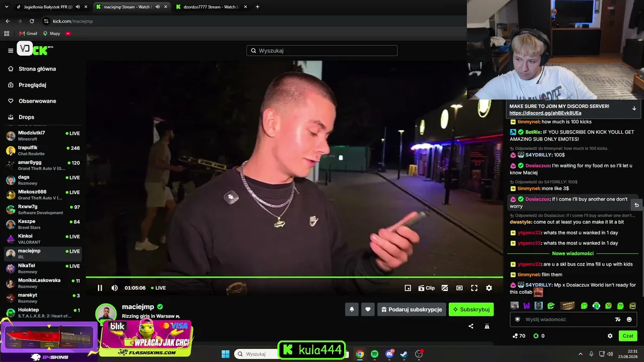Click Podaruj subskrypcje gift button
This screenshot has height=362, width=644.
pyautogui.click(x=412, y=309)
